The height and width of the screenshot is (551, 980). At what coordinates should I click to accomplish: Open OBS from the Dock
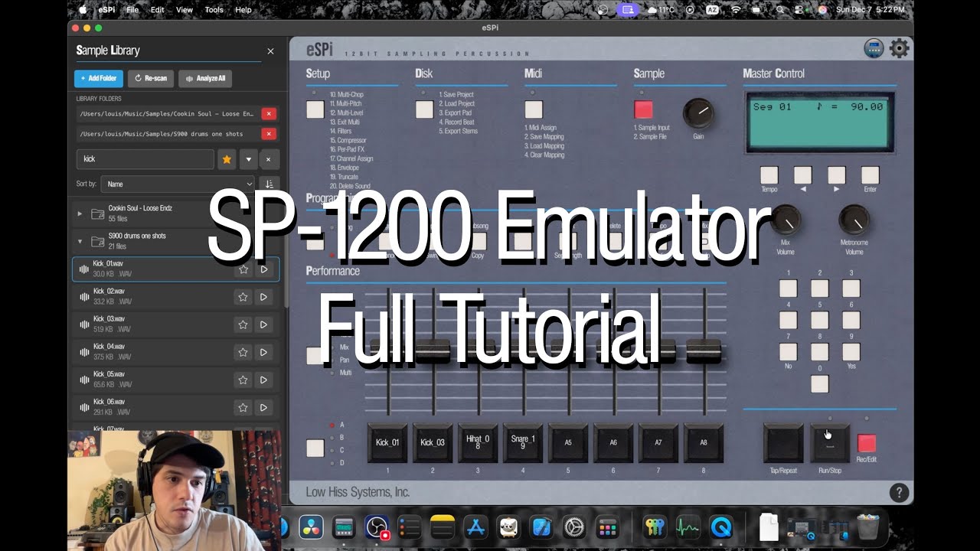(377, 527)
